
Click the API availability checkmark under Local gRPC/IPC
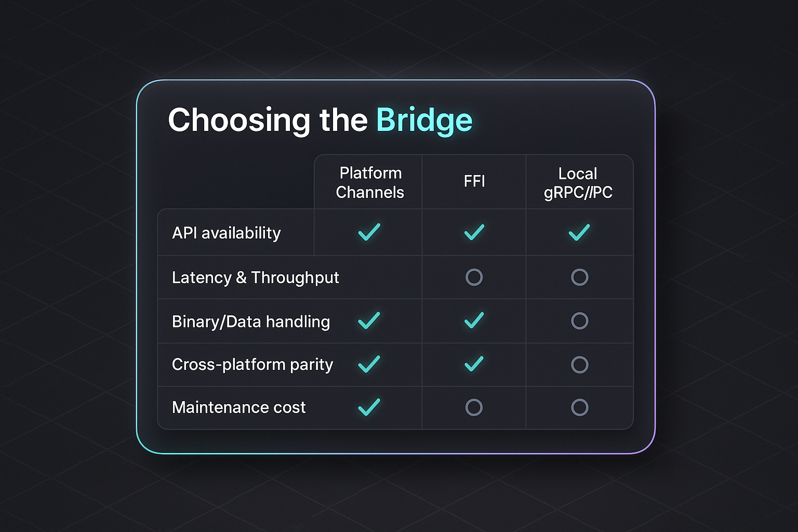(x=579, y=232)
